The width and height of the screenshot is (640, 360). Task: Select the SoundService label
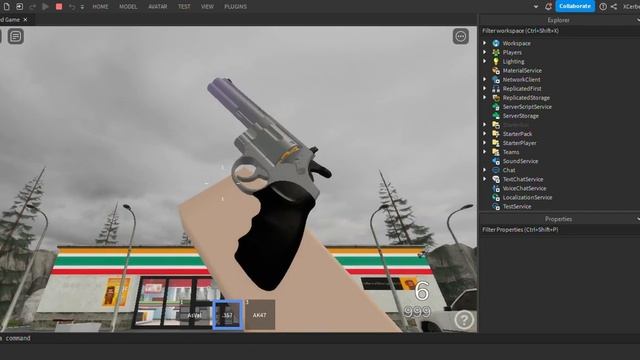pos(520,161)
